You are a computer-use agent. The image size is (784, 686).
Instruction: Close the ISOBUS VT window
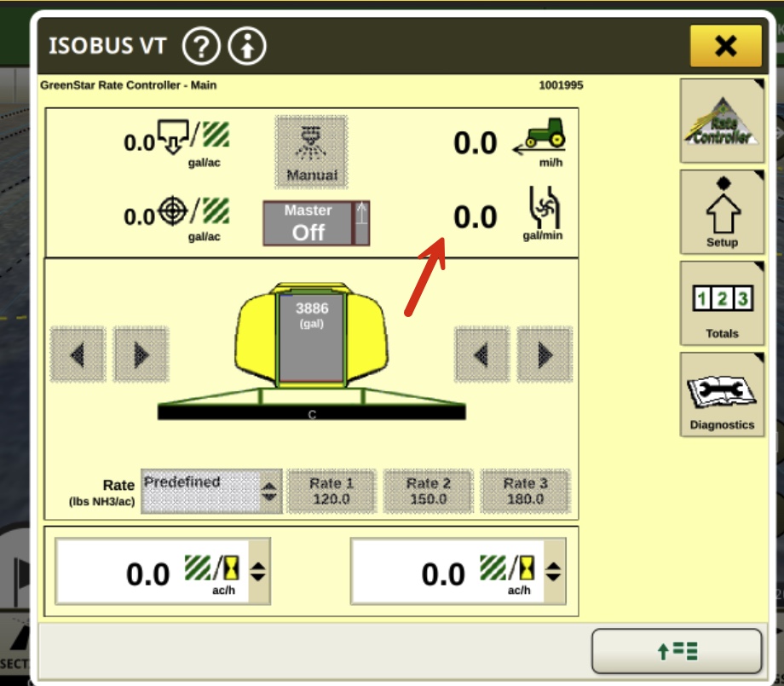725,46
